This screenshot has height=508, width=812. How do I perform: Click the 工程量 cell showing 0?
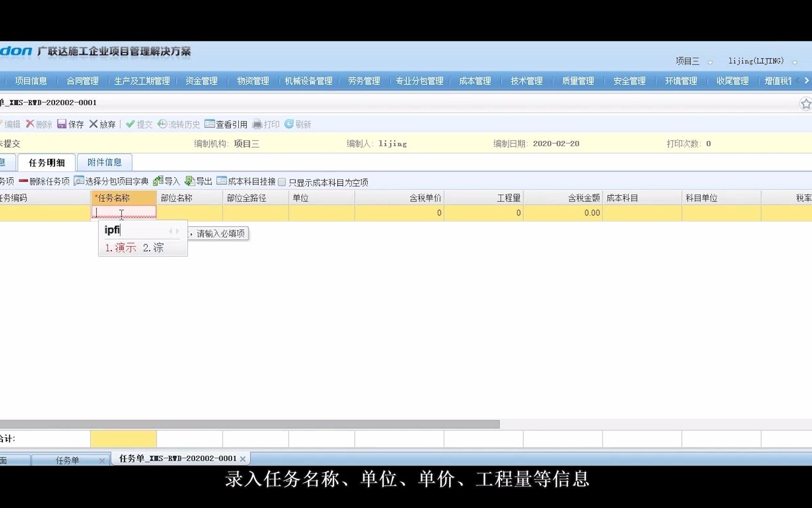484,213
